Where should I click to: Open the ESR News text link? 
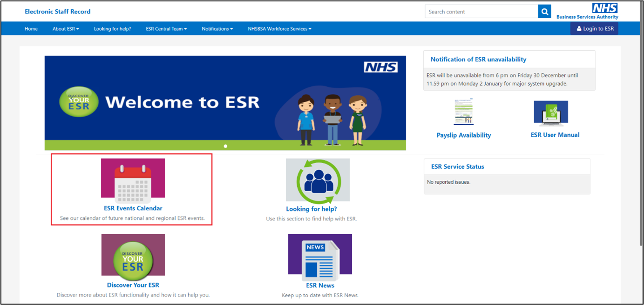pos(320,285)
